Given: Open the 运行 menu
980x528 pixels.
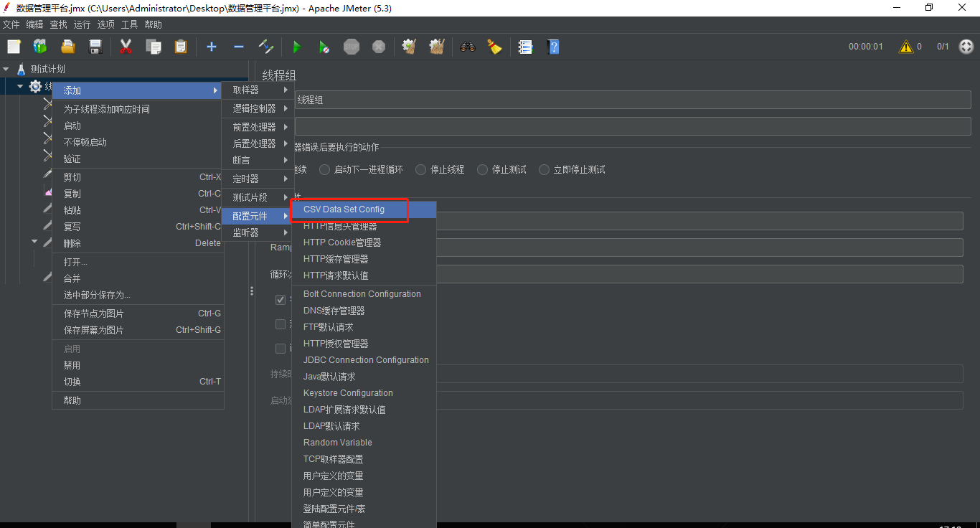Looking at the screenshot, I should [82, 24].
